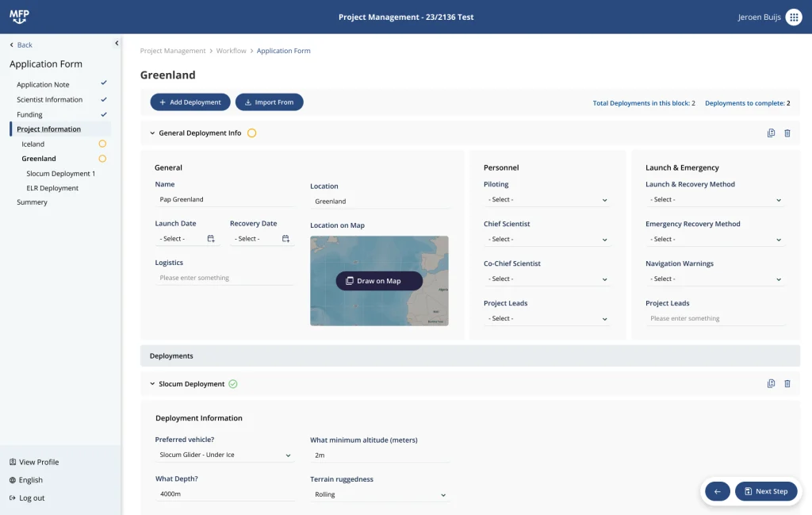Click the circular back arrow beside Next Step
Screen dimensions: 812x515
[718, 491]
